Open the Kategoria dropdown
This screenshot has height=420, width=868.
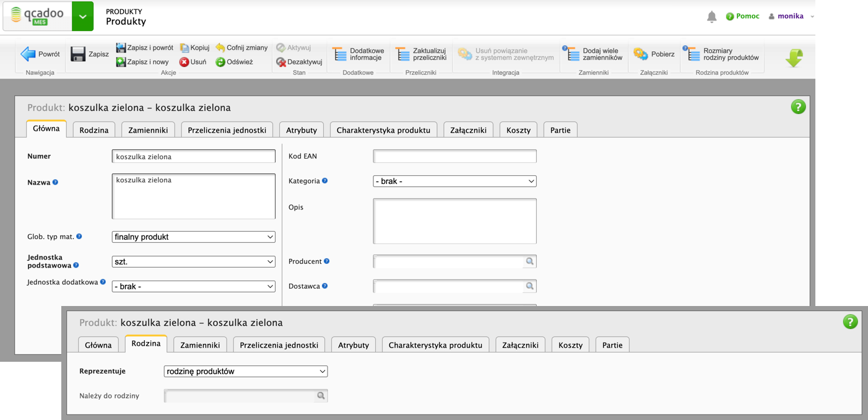[454, 182]
